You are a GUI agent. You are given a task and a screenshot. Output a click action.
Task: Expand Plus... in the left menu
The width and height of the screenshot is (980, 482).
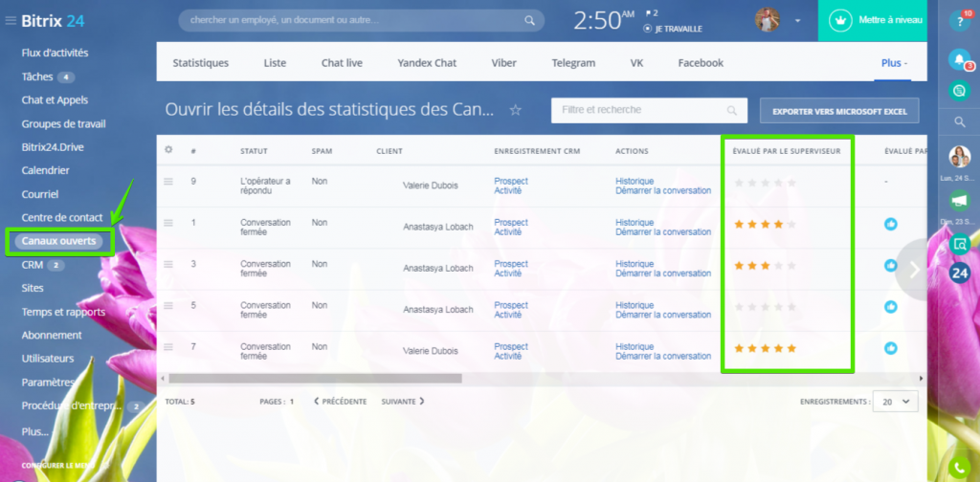click(x=35, y=432)
